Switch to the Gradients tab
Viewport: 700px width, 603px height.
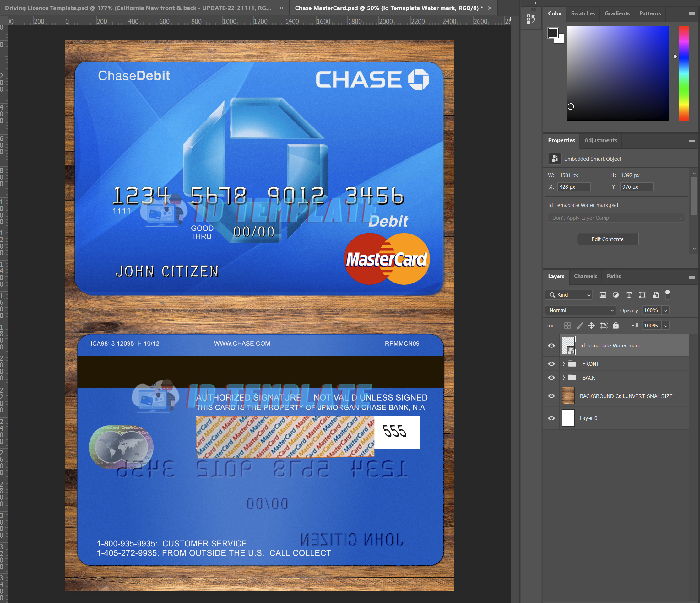click(x=617, y=13)
